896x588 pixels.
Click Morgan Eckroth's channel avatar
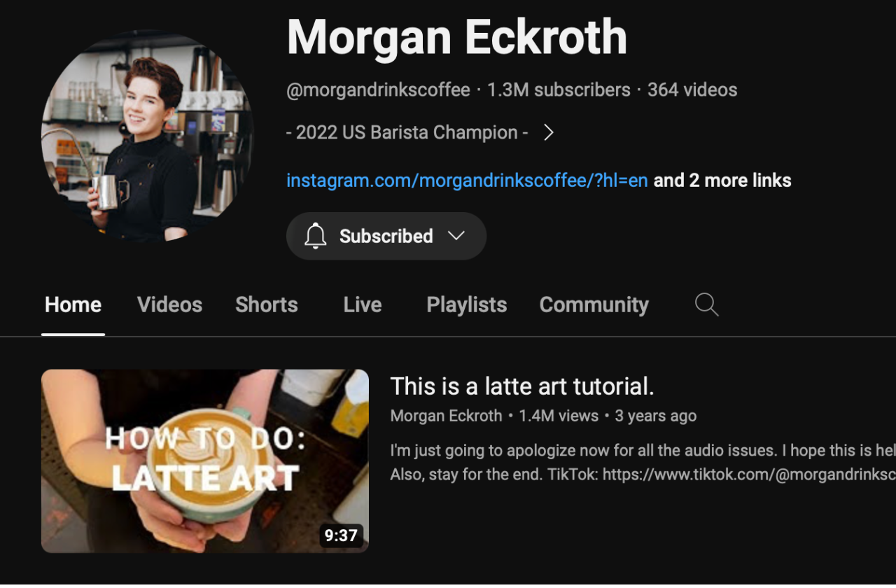(148, 137)
